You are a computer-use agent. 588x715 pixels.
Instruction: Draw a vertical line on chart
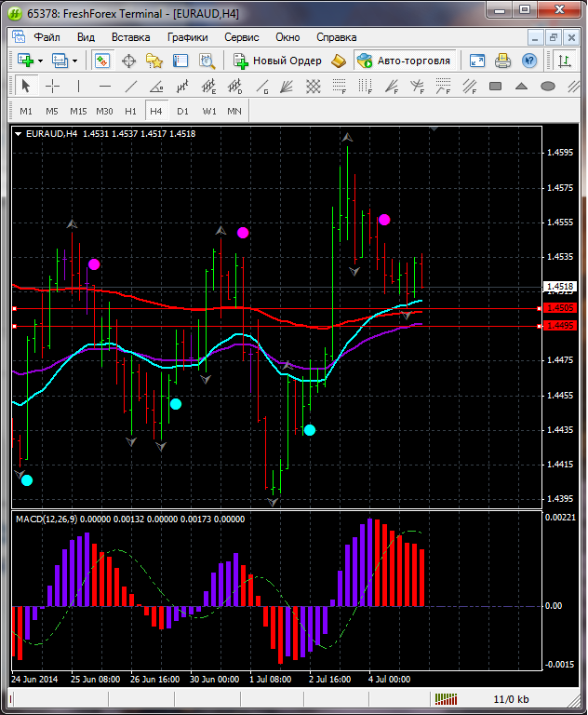[79, 87]
